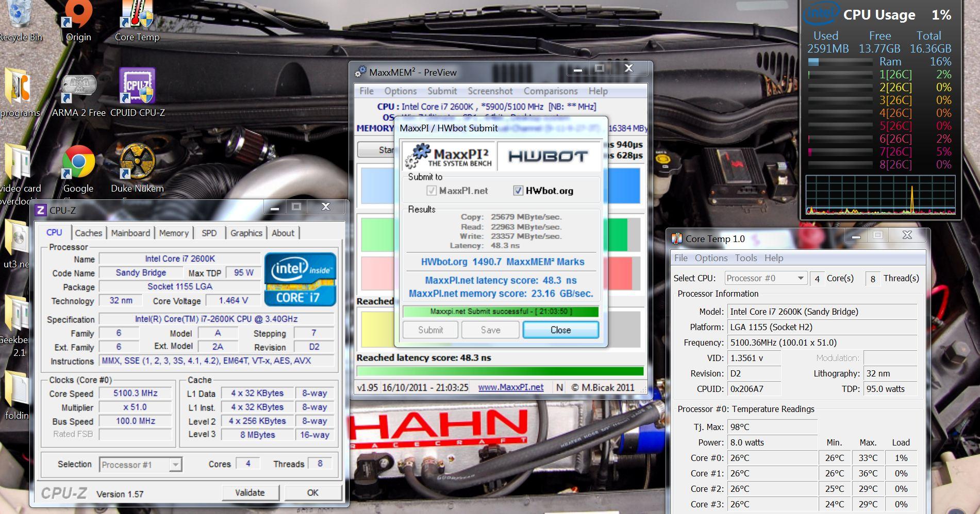The image size is (980, 514).
Task: Switch to the Memory tab in CPU-Z
Action: 174,233
